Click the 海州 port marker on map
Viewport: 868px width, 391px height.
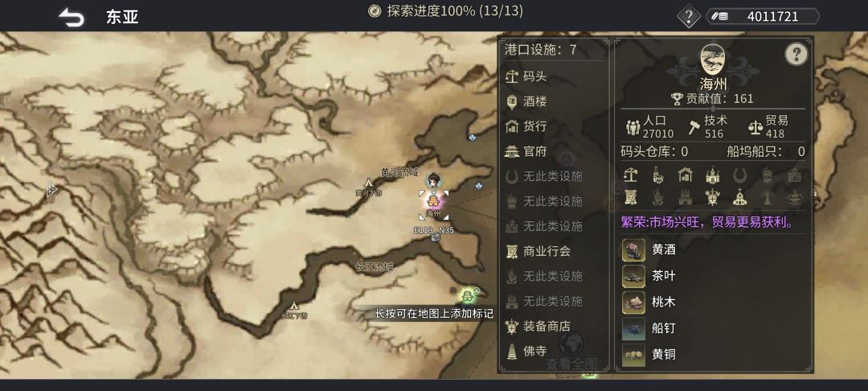pos(433,202)
